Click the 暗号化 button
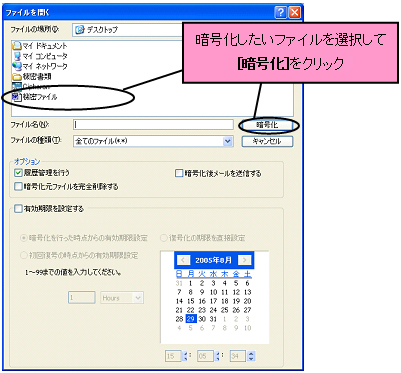This screenshot has width=401, height=373. click(267, 125)
